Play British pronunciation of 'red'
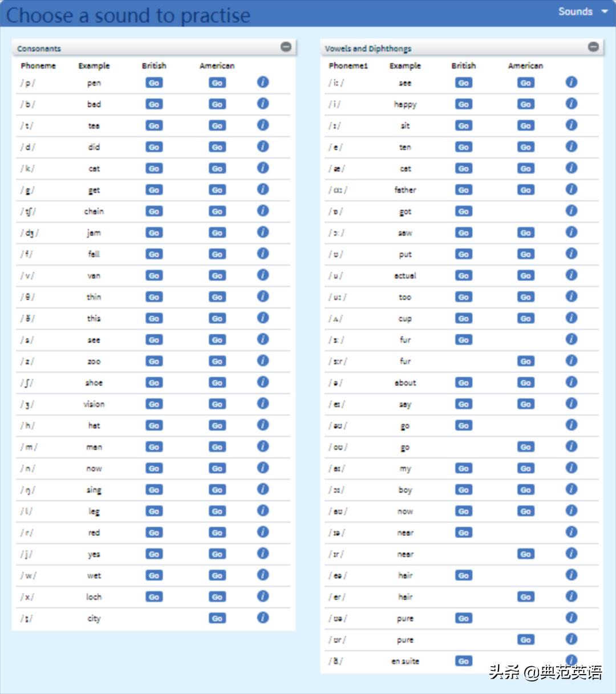The image size is (616, 694). click(x=154, y=533)
